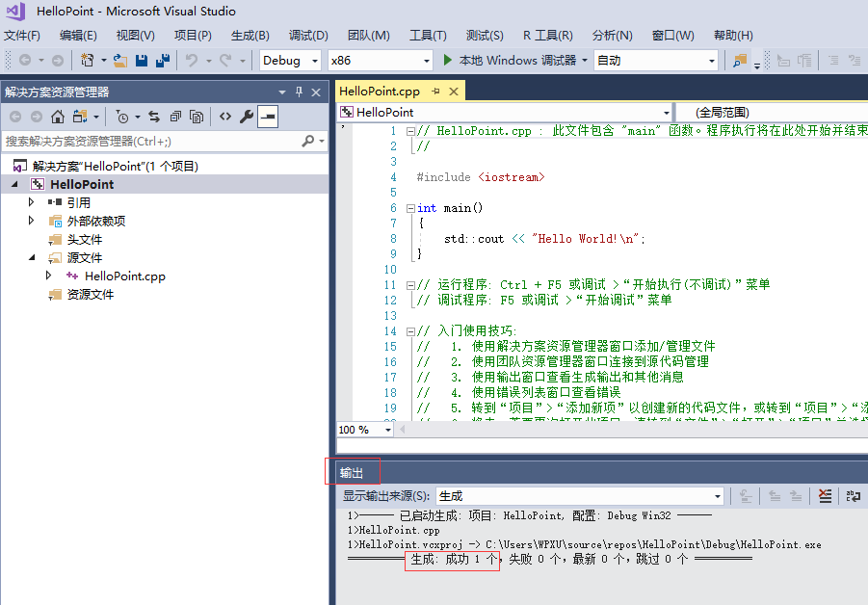
Task: Save the current file with the disk icon
Action: click(142, 60)
